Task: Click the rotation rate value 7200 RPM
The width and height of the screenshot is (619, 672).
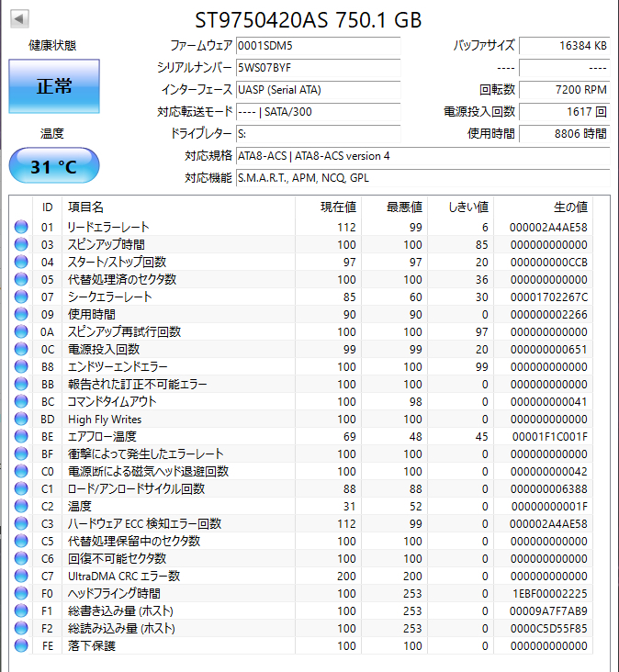Action: coord(564,90)
